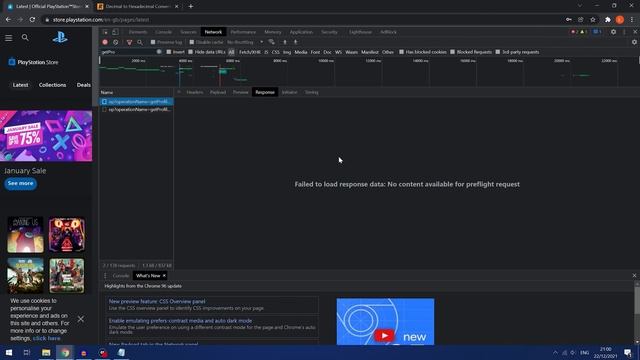Click the cookie notice 'click here' link
The image size is (640, 360).
click(x=47, y=338)
